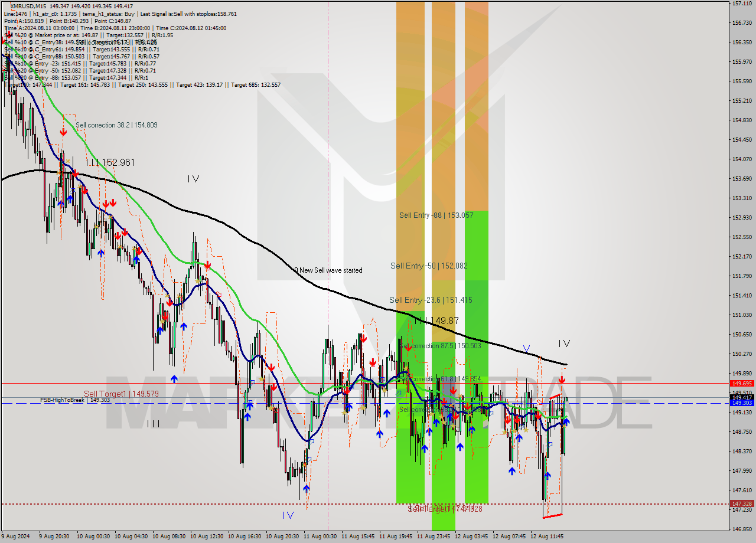This screenshot has width=756, height=543.
Task: Click the '12 Aug 11:45' time axis label
Action: 547,537
